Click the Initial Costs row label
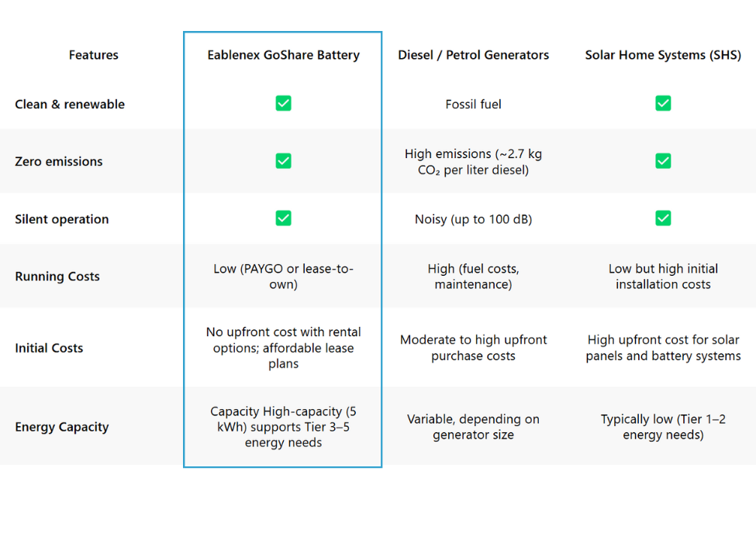The image size is (756, 533). [x=49, y=348]
